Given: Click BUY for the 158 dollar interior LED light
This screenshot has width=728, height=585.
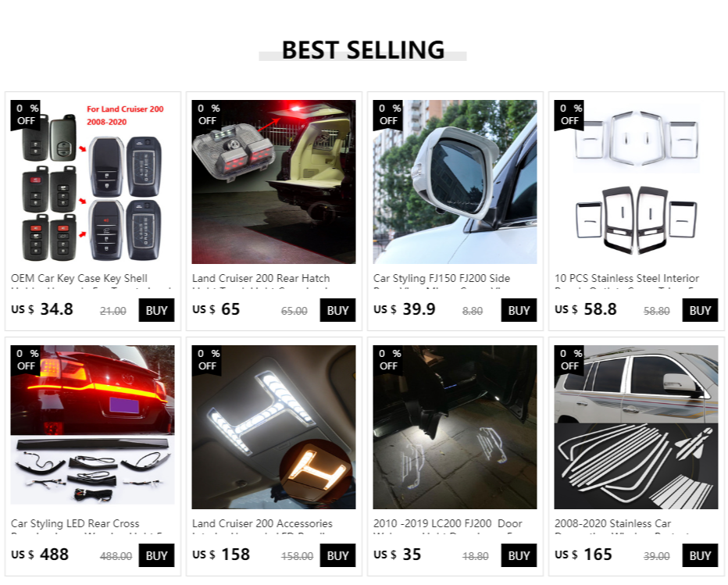Looking at the screenshot, I should [x=337, y=555].
